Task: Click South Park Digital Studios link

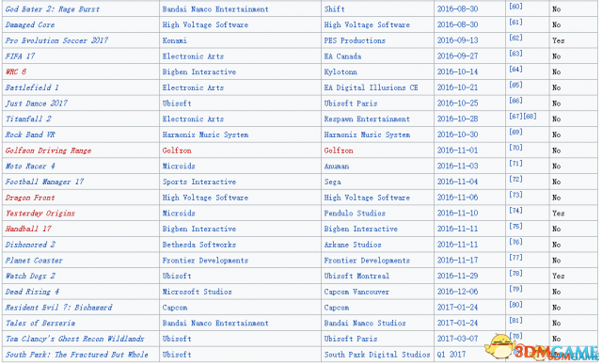Action: click(377, 355)
